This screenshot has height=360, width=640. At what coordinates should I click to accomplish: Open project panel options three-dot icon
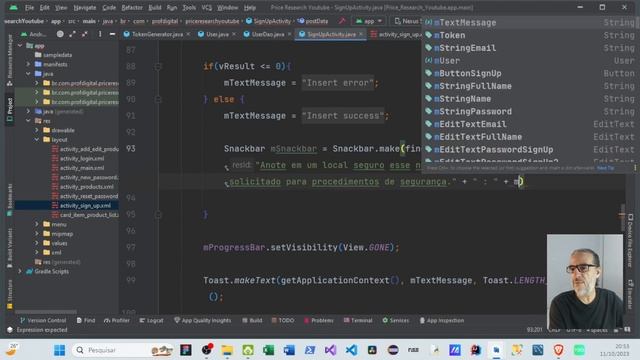pos(100,34)
